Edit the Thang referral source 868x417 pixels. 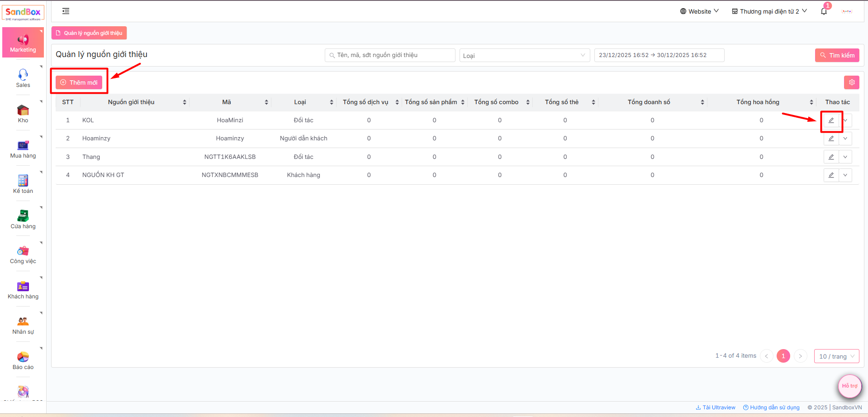point(831,157)
